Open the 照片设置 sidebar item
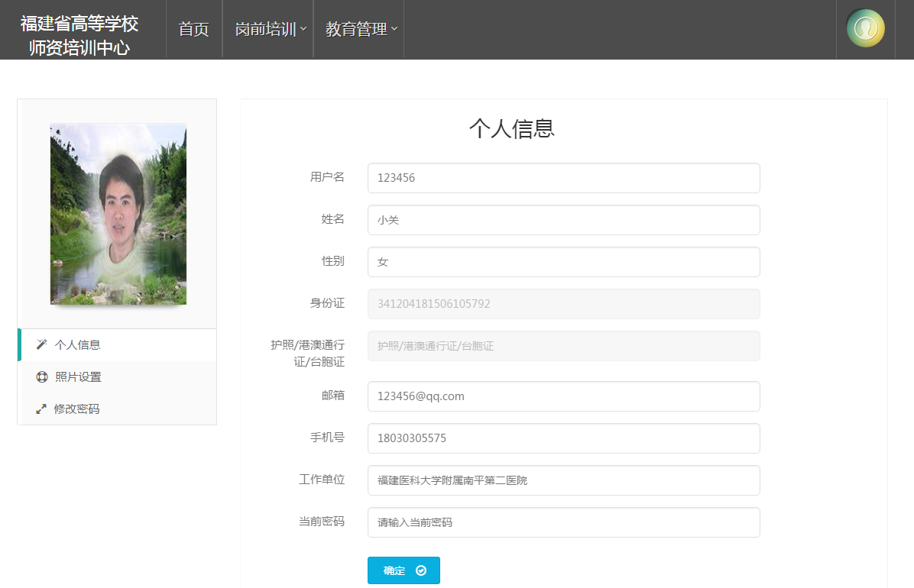Screen dimensions: 914x588 tap(78, 377)
